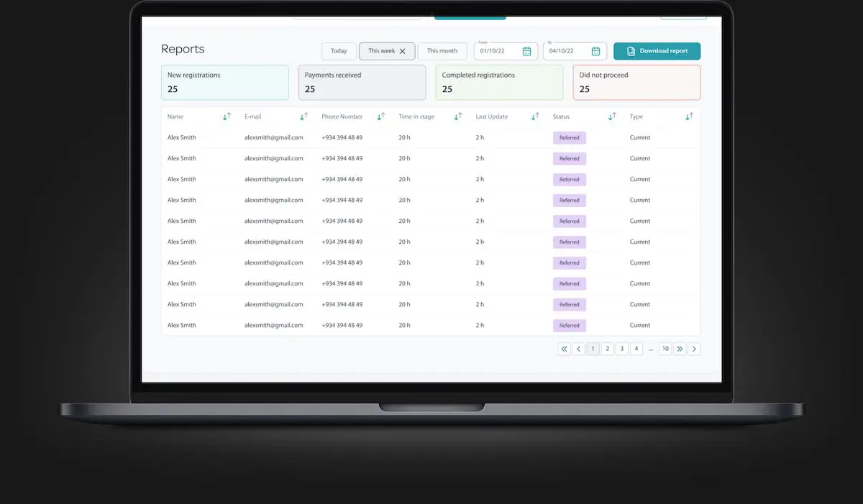The width and height of the screenshot is (863, 504).
Task: Sort the Time in stage column
Action: tap(458, 116)
